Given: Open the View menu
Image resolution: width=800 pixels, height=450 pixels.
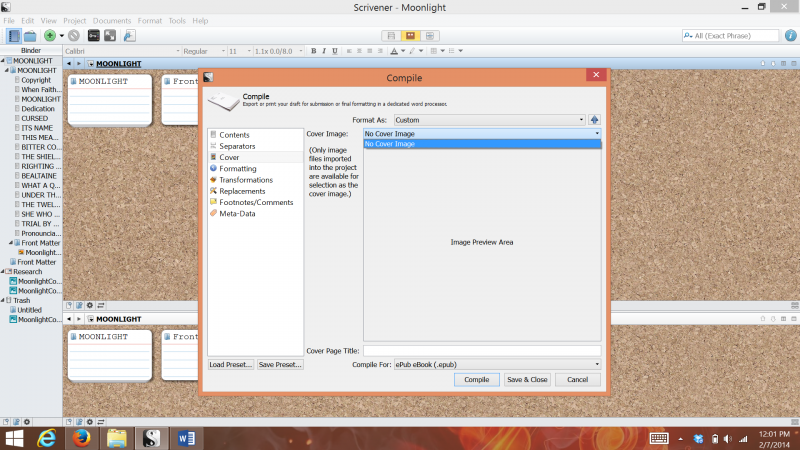Looking at the screenshot, I should click(48, 21).
